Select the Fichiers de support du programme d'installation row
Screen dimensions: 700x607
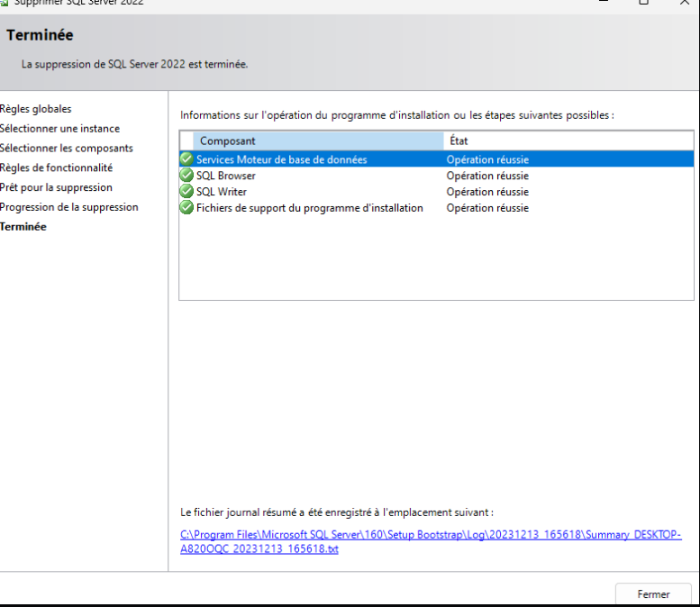[x=437, y=207]
